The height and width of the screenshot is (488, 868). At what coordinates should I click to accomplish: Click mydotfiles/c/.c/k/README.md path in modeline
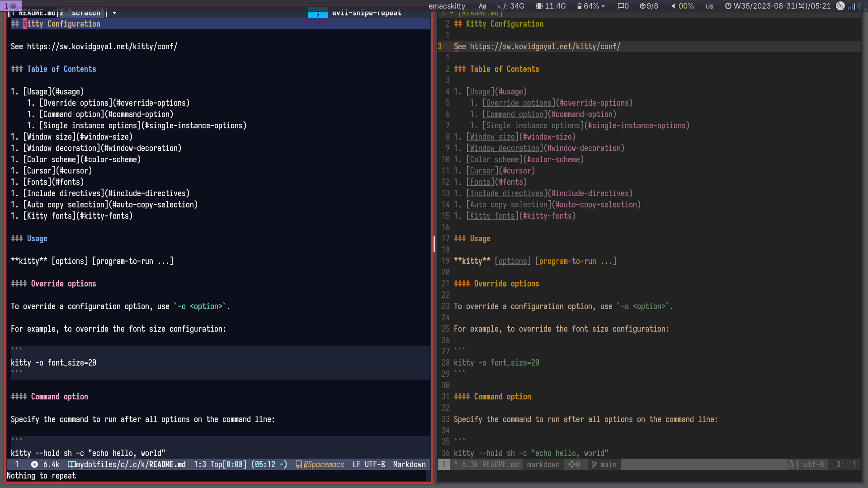(130, 465)
